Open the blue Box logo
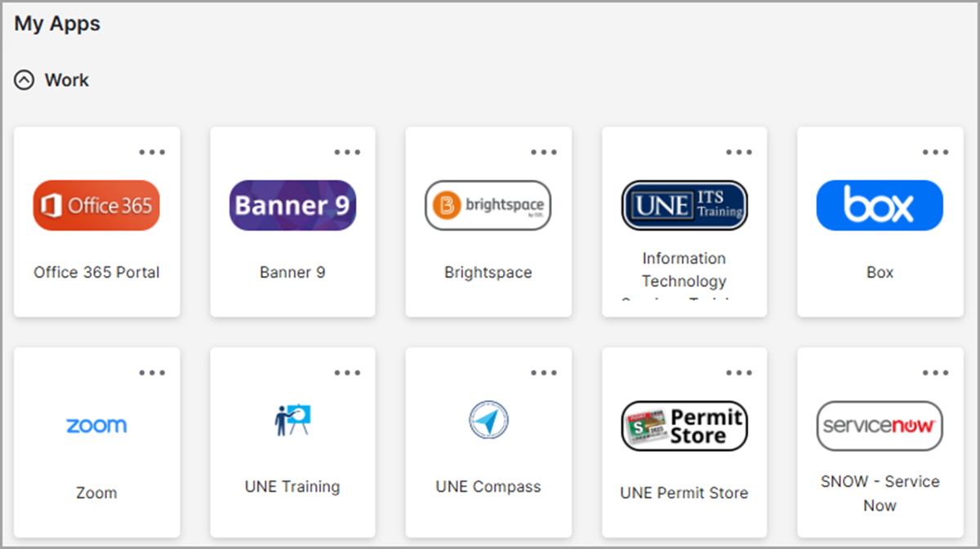Viewport: 980px width, 549px height. click(x=880, y=205)
